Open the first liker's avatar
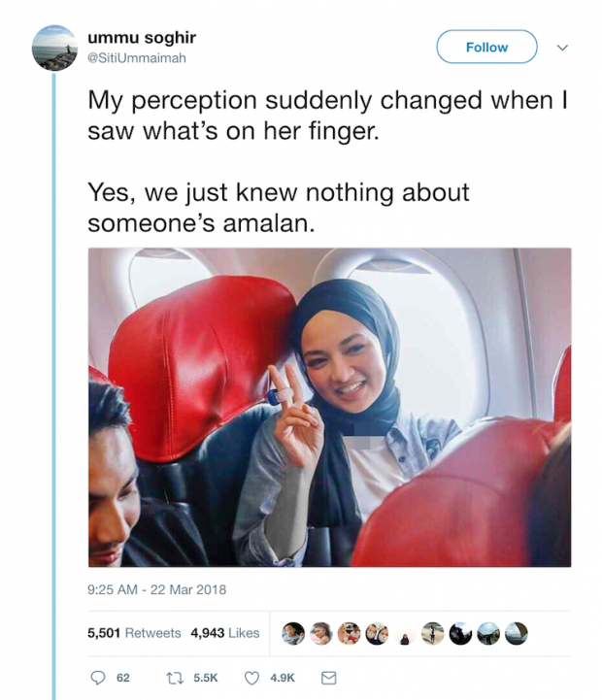This screenshot has height=700, width=602. (x=293, y=633)
